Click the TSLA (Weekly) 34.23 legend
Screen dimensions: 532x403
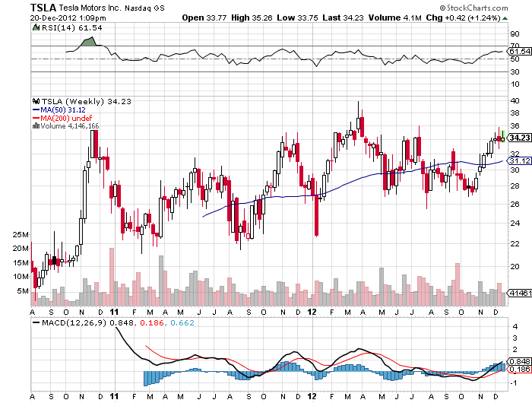(x=86, y=102)
